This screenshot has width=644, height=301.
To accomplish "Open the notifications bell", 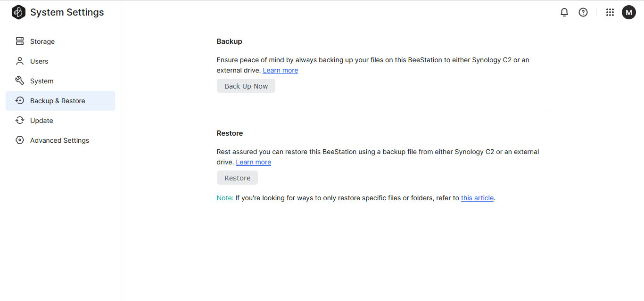I will [564, 13].
